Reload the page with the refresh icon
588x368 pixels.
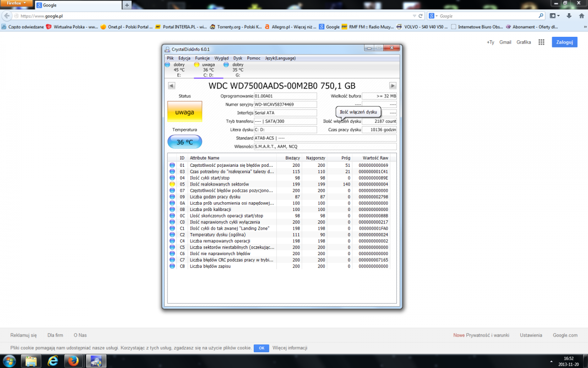click(420, 16)
